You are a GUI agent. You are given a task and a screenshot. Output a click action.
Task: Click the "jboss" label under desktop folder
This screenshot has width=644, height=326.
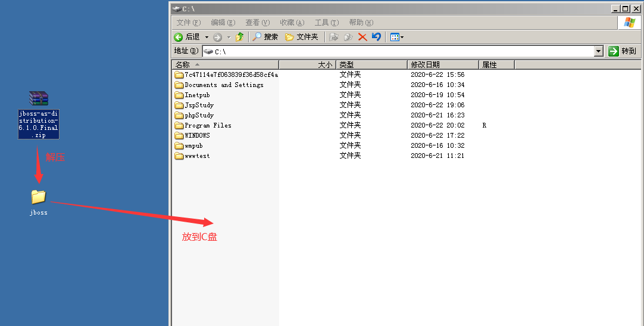click(x=39, y=213)
